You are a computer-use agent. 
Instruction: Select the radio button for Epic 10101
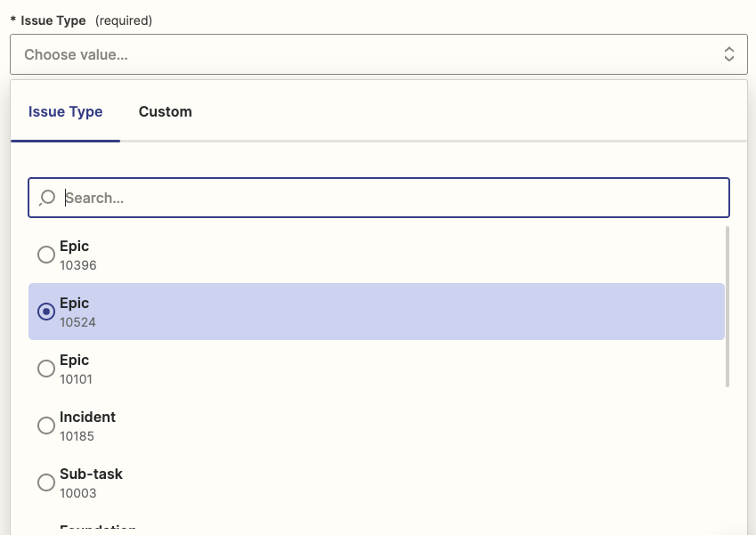[46, 369]
